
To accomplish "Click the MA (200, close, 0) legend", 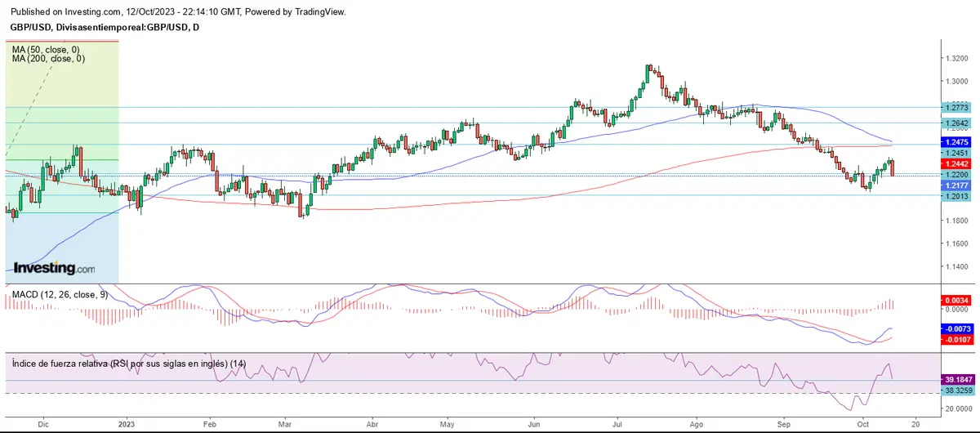I will coord(50,59).
